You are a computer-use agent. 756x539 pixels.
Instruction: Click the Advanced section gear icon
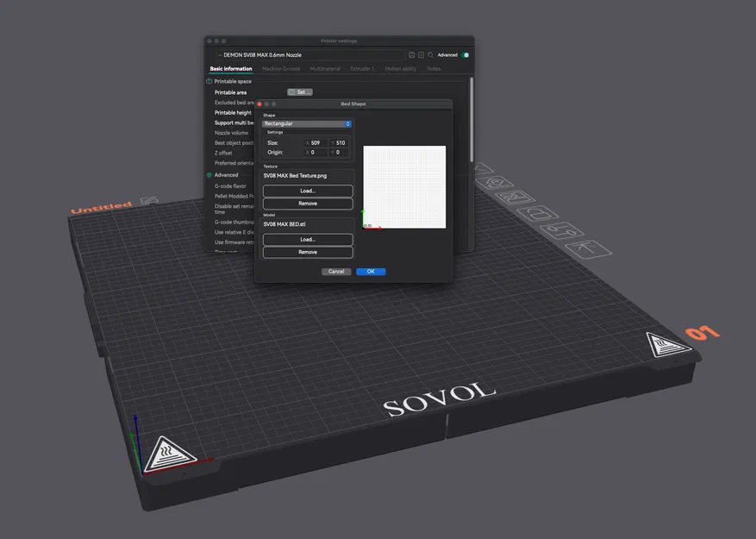pyautogui.click(x=209, y=175)
